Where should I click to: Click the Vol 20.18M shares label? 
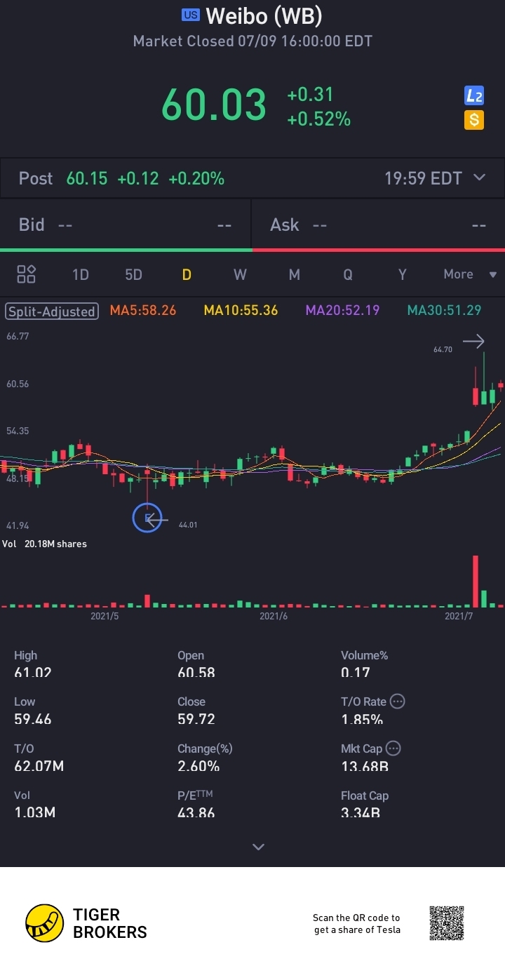coord(45,544)
